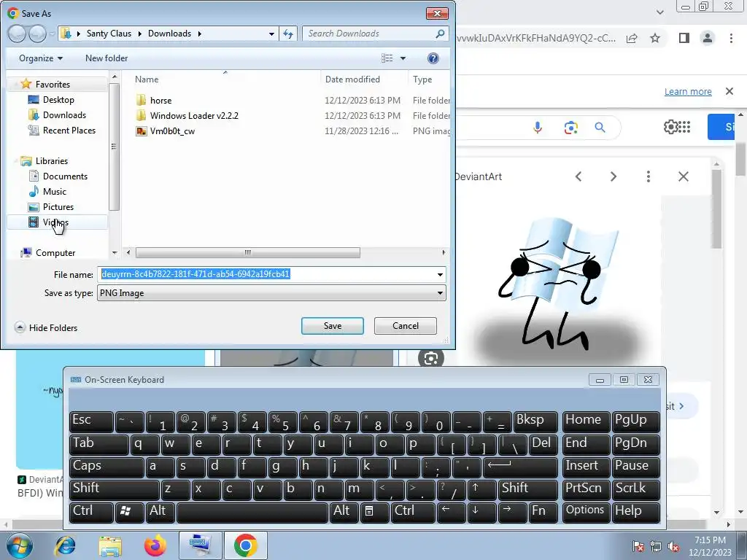This screenshot has width=747, height=560.
Task: Create a New folder
Action: [x=107, y=58]
